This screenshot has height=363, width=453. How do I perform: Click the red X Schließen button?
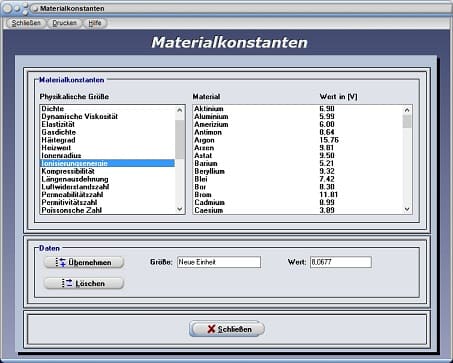[227, 329]
